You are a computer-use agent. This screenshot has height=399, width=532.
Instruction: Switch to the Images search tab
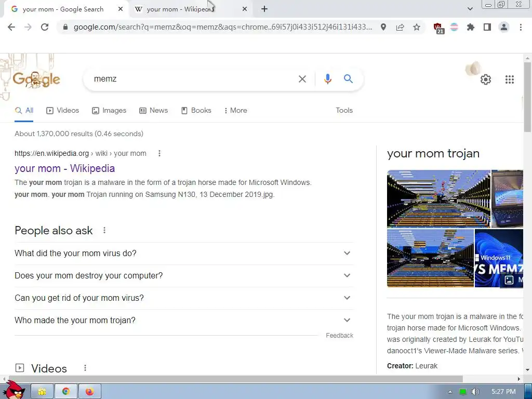pos(109,111)
